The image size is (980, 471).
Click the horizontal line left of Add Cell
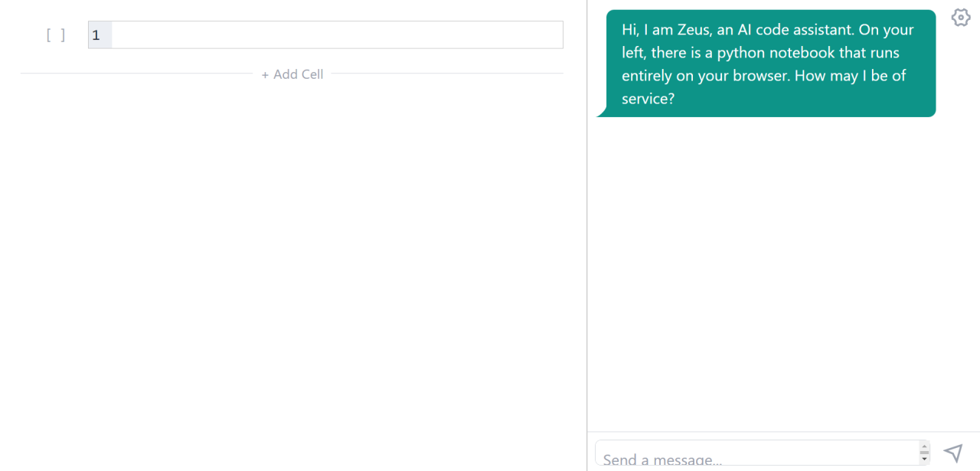point(136,74)
